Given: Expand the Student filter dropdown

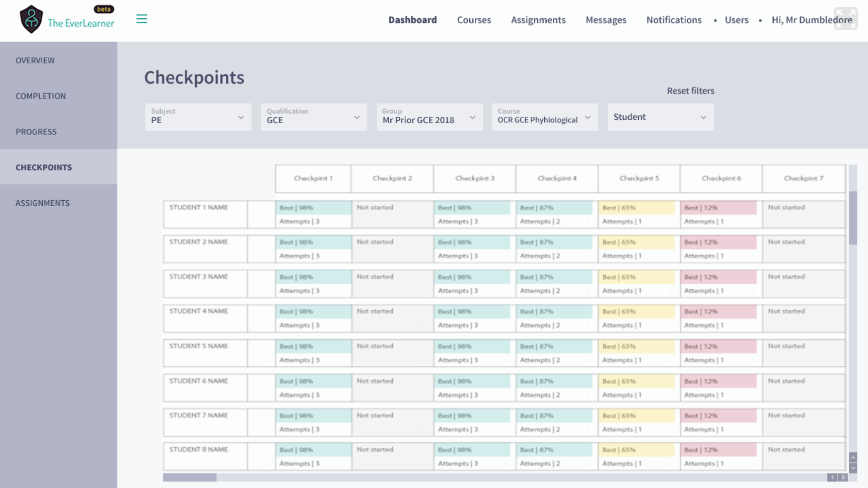Looking at the screenshot, I should click(x=661, y=117).
